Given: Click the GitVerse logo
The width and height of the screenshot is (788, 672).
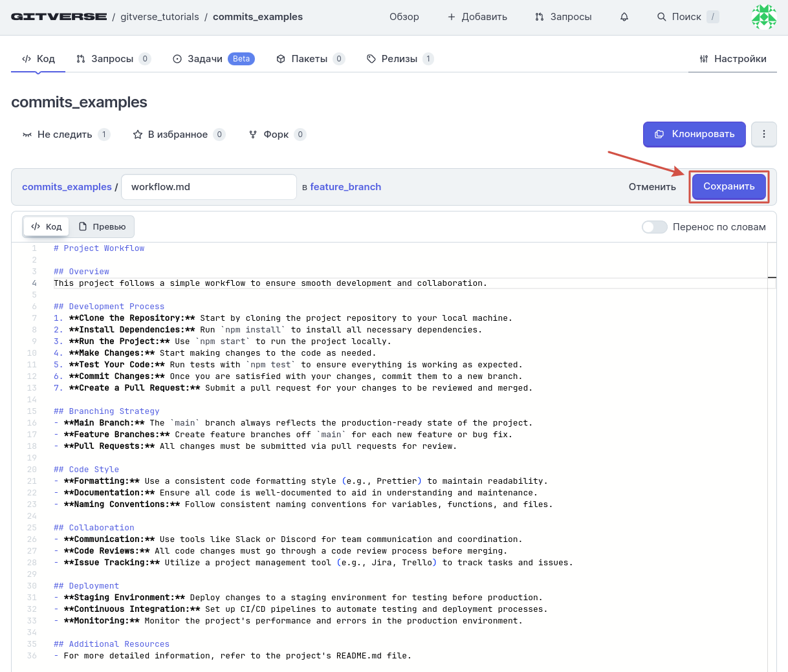Looking at the screenshot, I should coord(59,17).
